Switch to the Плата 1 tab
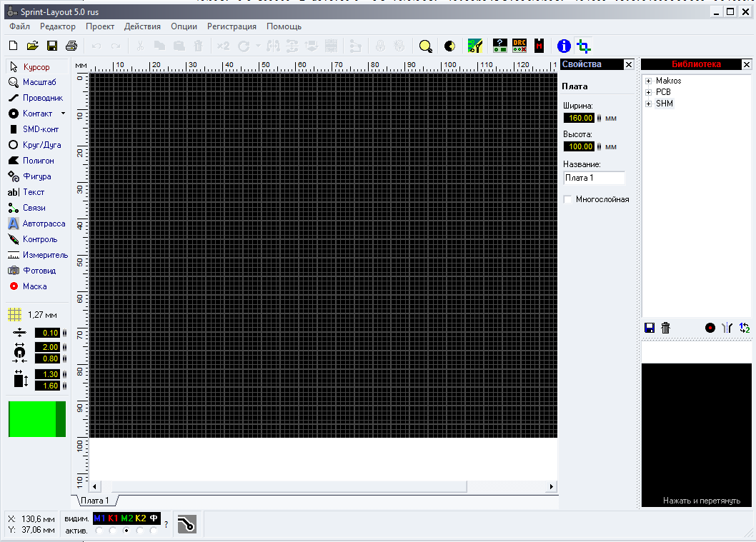 point(94,501)
